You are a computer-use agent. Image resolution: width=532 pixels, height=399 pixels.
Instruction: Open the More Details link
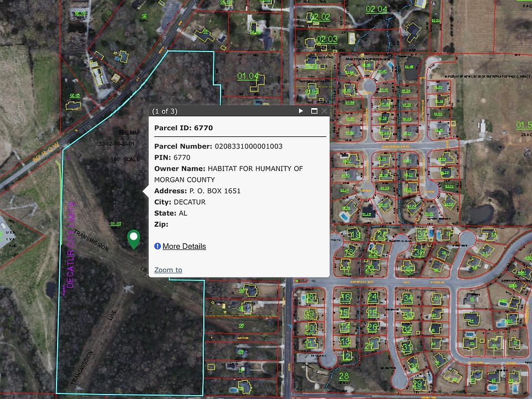click(184, 246)
